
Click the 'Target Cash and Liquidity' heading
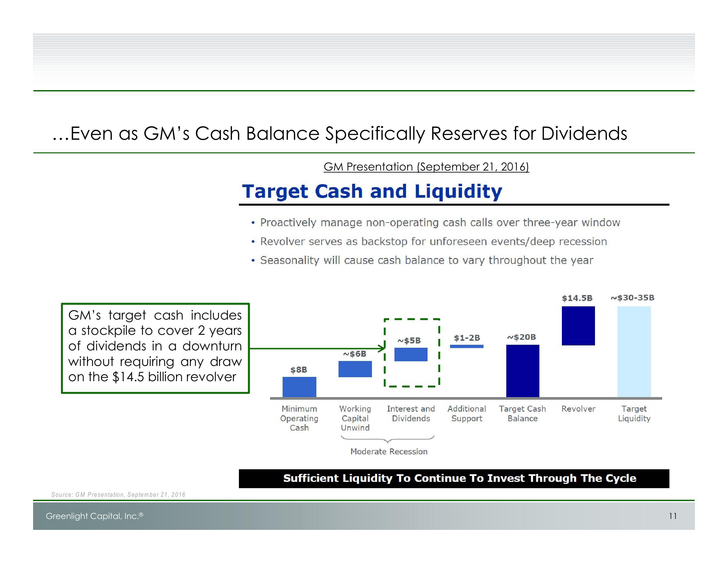point(372,191)
